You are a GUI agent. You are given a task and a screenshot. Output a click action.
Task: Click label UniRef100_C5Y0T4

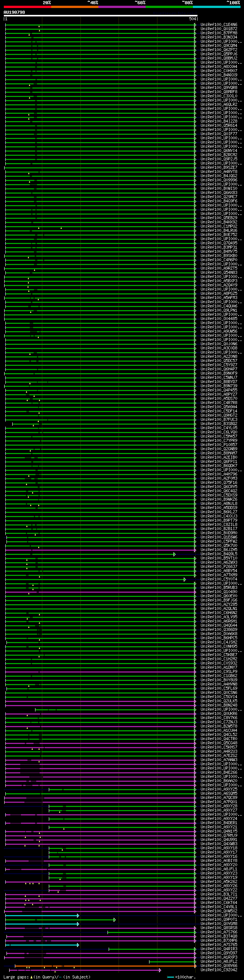click(219, 579)
